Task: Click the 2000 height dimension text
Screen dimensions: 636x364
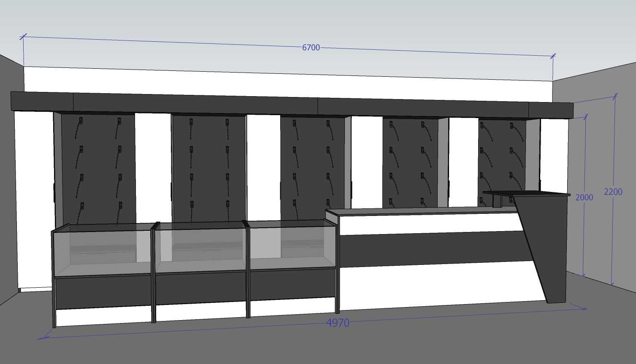Action: click(584, 197)
